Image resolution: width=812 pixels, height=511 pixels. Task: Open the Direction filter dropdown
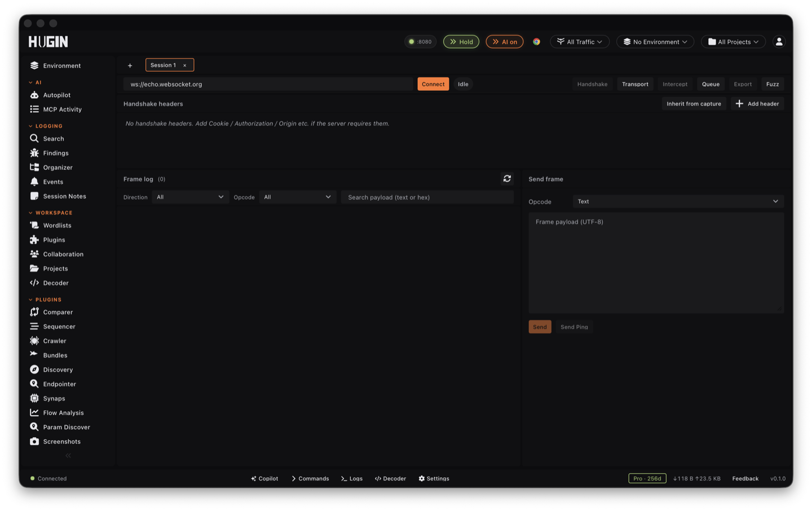click(x=190, y=197)
